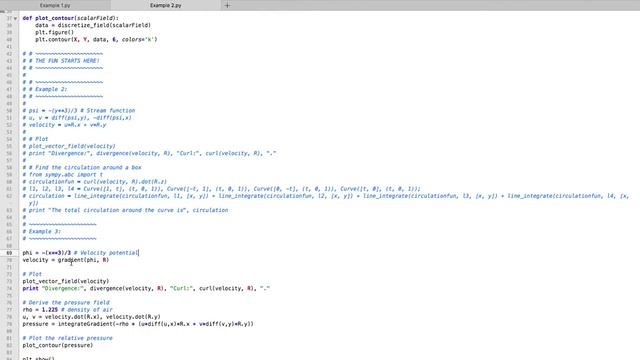
Task: Click the uncommented plot_vector_field(velocity) line
Action: pyautogui.click(x=66, y=281)
